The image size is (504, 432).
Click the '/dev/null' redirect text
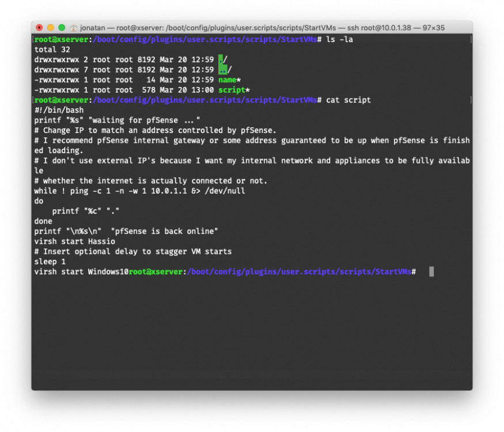tap(225, 191)
